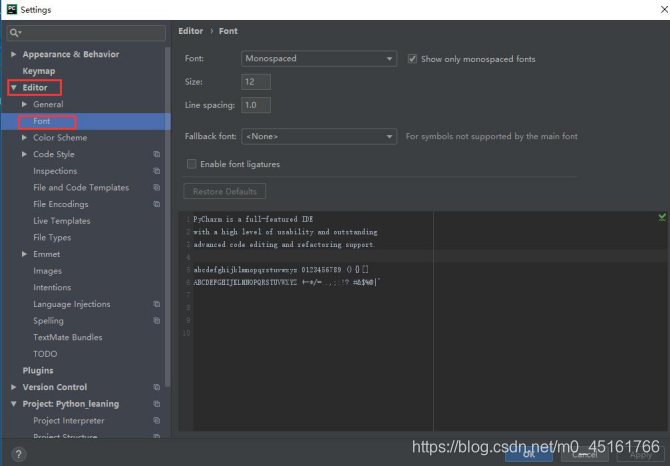Collapse the Project: Python_leaning section

pyautogui.click(x=14, y=404)
